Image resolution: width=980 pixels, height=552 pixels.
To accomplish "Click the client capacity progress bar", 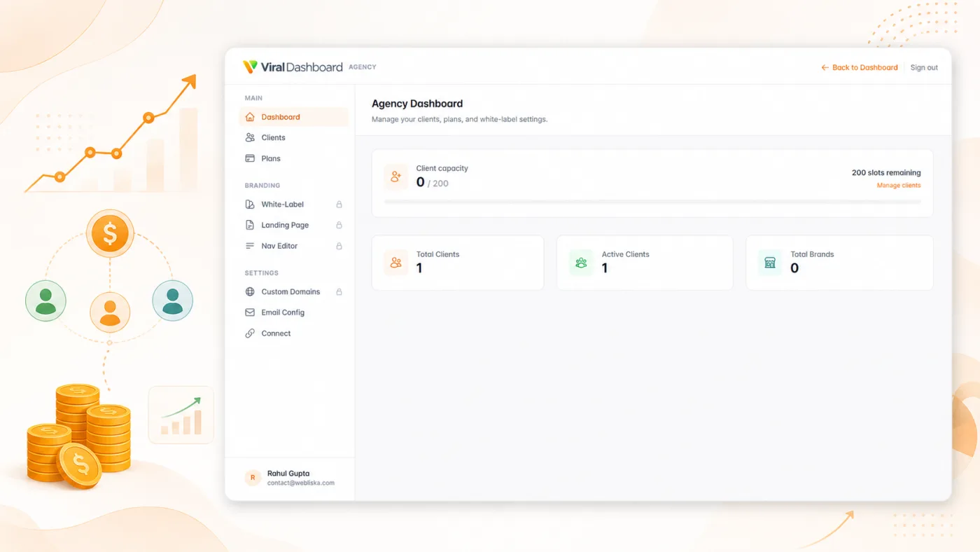I will (x=652, y=202).
